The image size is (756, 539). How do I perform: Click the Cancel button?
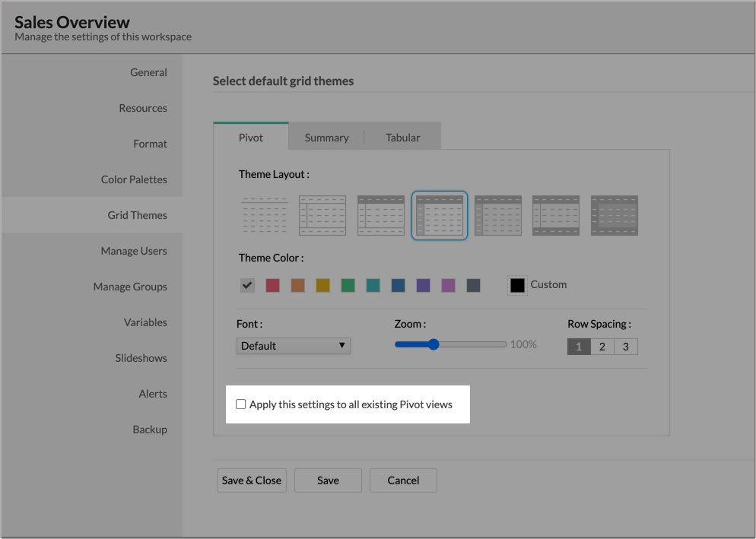pyautogui.click(x=403, y=480)
